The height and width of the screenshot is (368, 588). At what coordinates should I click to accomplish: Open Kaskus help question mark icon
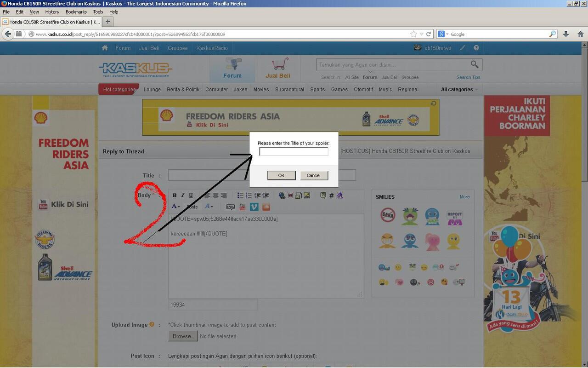[x=476, y=48]
